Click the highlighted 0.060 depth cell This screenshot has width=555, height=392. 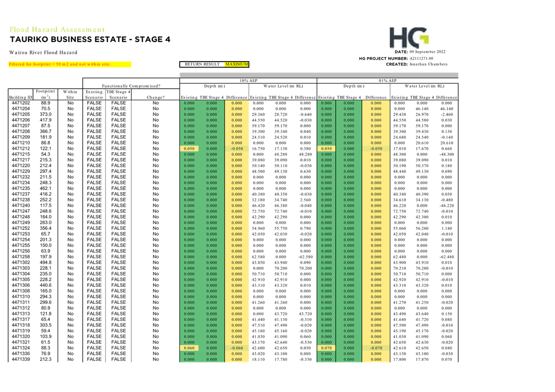pos(189,348)
